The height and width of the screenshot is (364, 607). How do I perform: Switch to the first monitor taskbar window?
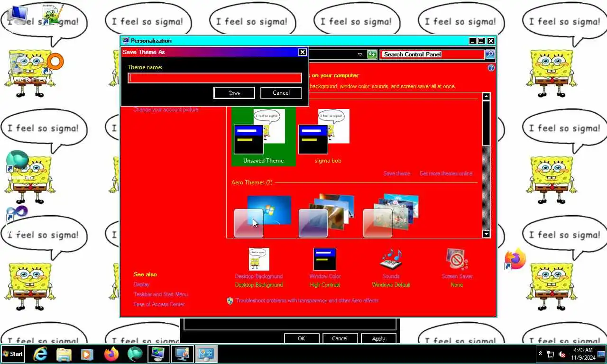(x=158, y=354)
